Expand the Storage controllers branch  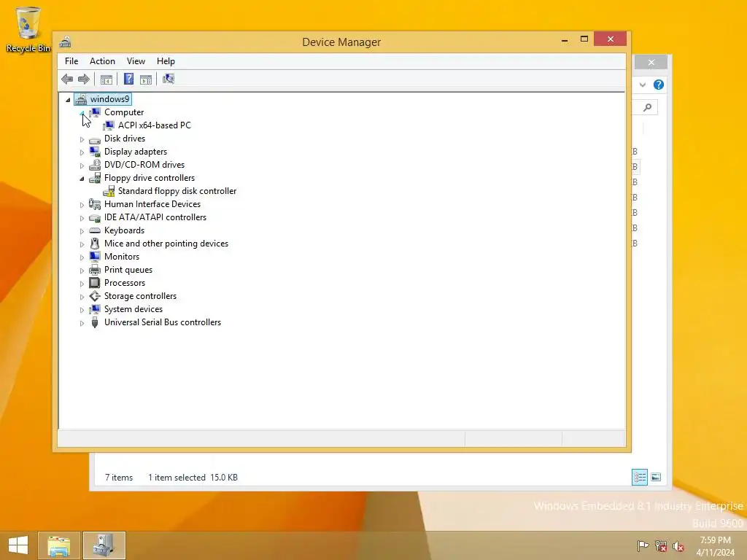coord(82,297)
